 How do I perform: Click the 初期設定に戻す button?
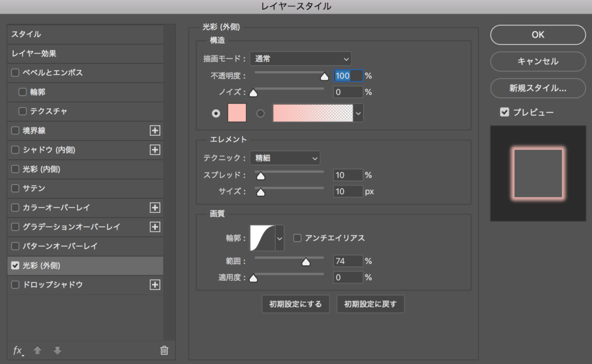[x=370, y=303]
